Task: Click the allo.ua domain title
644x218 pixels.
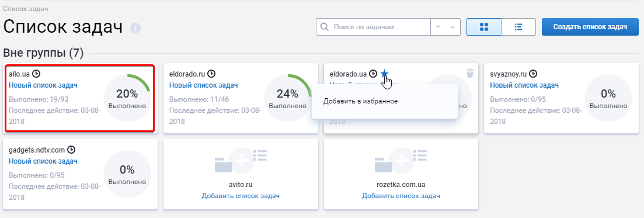Action: [19, 74]
